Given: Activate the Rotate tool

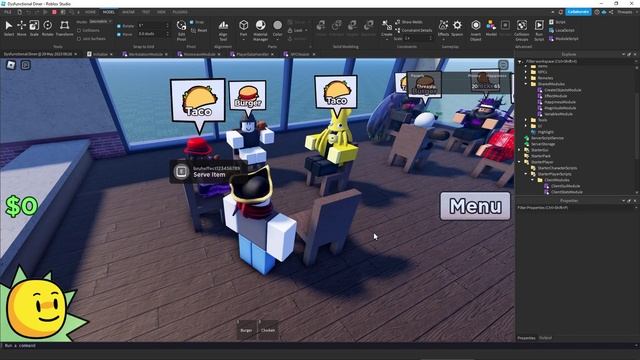Looking at the screenshot, I should (47, 28).
